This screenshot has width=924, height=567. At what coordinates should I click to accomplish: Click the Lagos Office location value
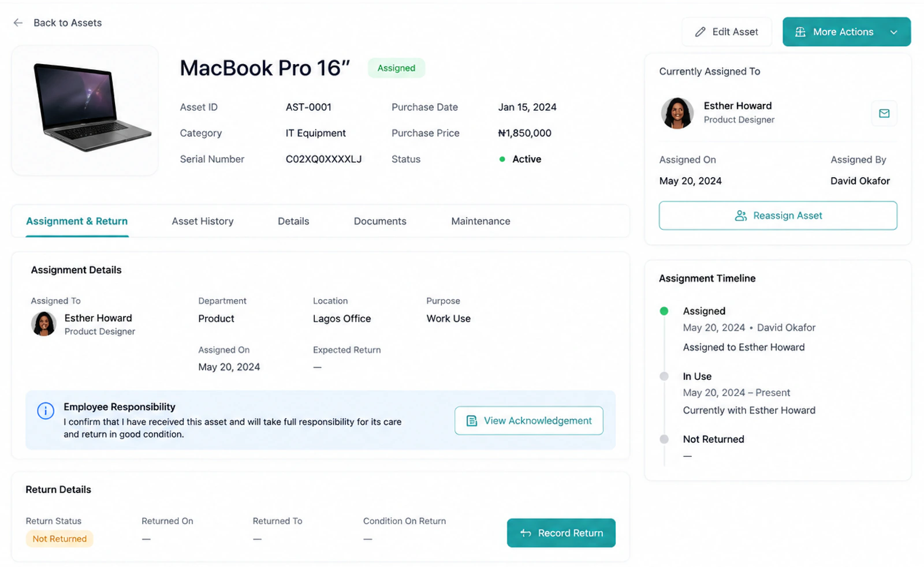(x=342, y=319)
